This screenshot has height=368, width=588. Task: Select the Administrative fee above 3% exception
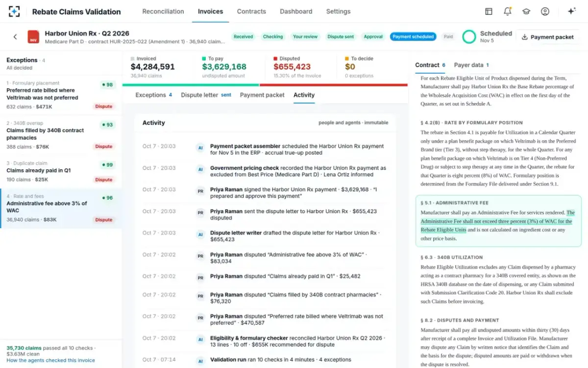point(61,209)
